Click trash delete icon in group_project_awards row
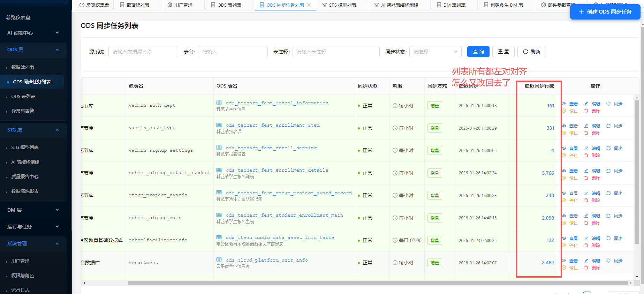 click(x=586, y=200)
